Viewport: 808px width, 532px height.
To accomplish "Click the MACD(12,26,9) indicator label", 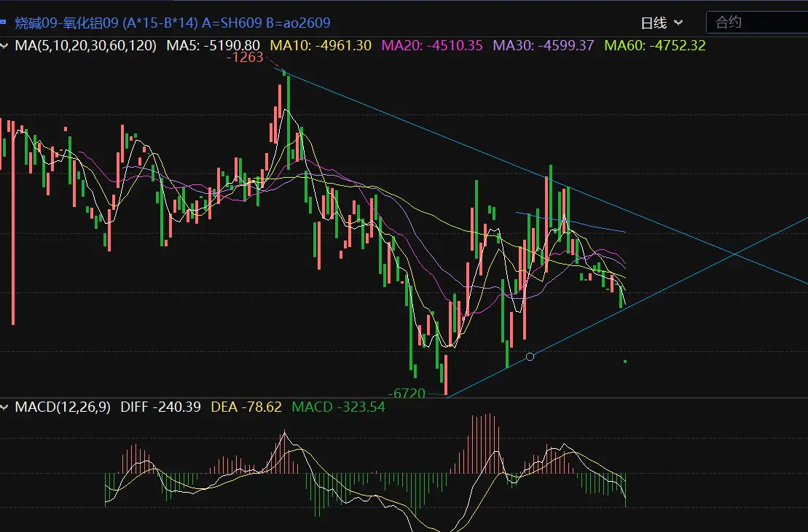I will 63,407.
